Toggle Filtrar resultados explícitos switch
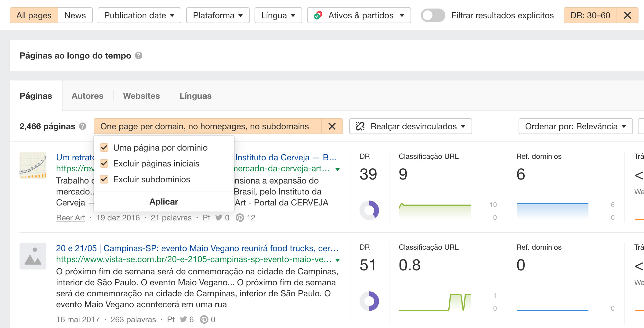Viewport: 644px width, 328px height. pyautogui.click(x=432, y=15)
